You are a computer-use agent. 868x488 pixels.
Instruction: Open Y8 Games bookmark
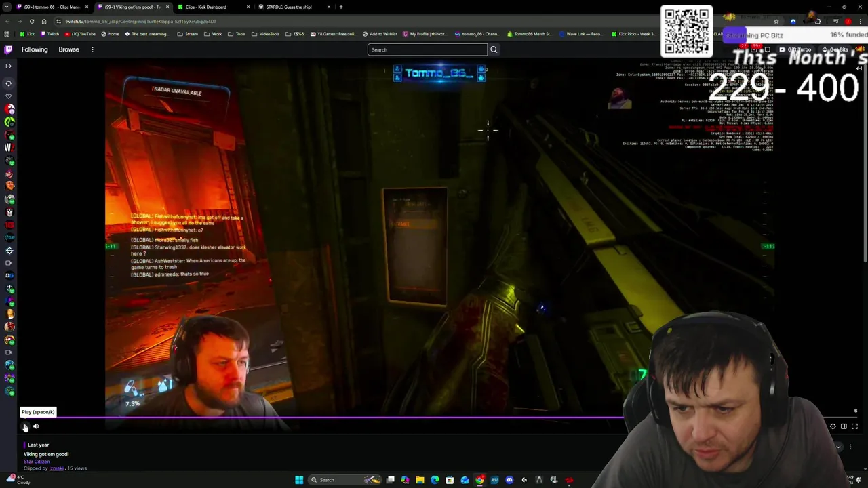tap(334, 34)
